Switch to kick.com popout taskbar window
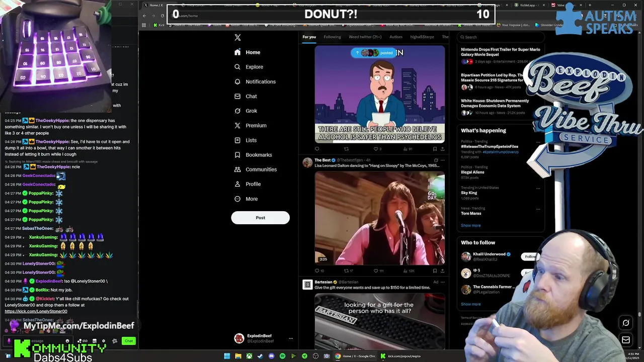 (x=400, y=356)
